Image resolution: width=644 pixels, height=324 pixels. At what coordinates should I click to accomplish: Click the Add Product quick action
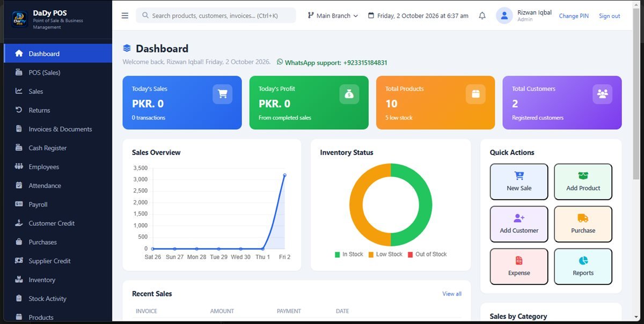(x=583, y=182)
